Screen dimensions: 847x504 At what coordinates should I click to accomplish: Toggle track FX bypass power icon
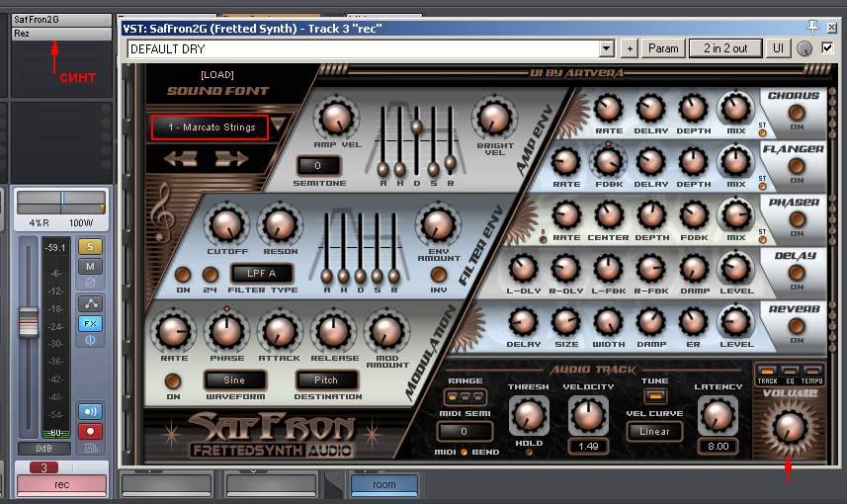click(90, 340)
